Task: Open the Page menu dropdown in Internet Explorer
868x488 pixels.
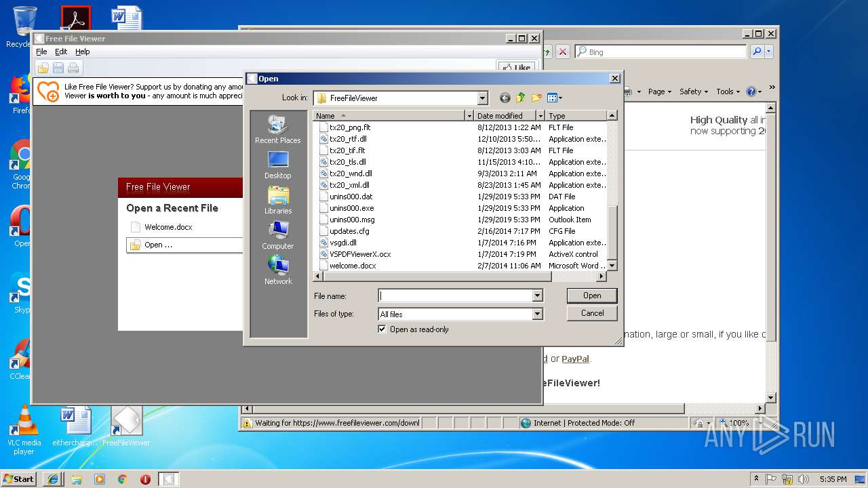Action: point(659,91)
